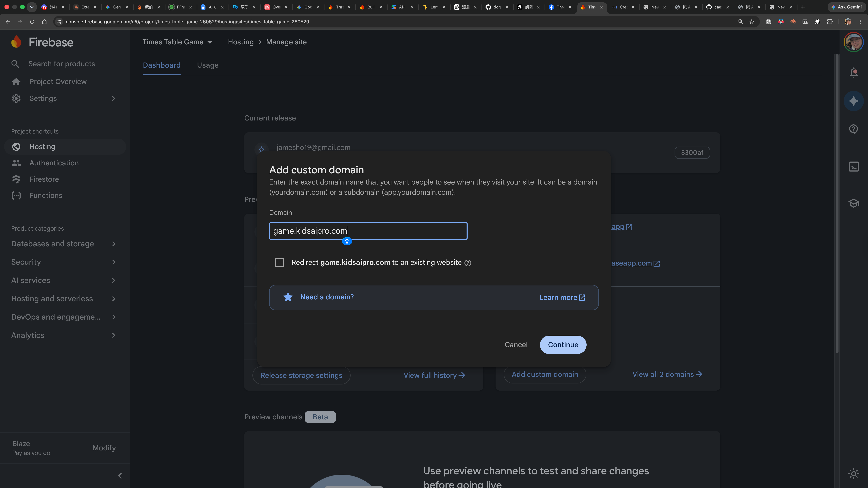Click the user profile avatar
Viewport: 868px width, 488px height.
pos(854,42)
